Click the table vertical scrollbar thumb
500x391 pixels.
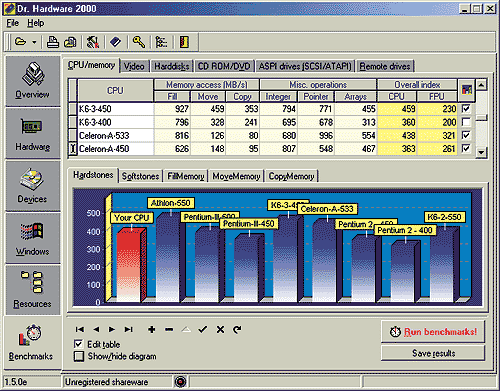pyautogui.click(x=481, y=118)
